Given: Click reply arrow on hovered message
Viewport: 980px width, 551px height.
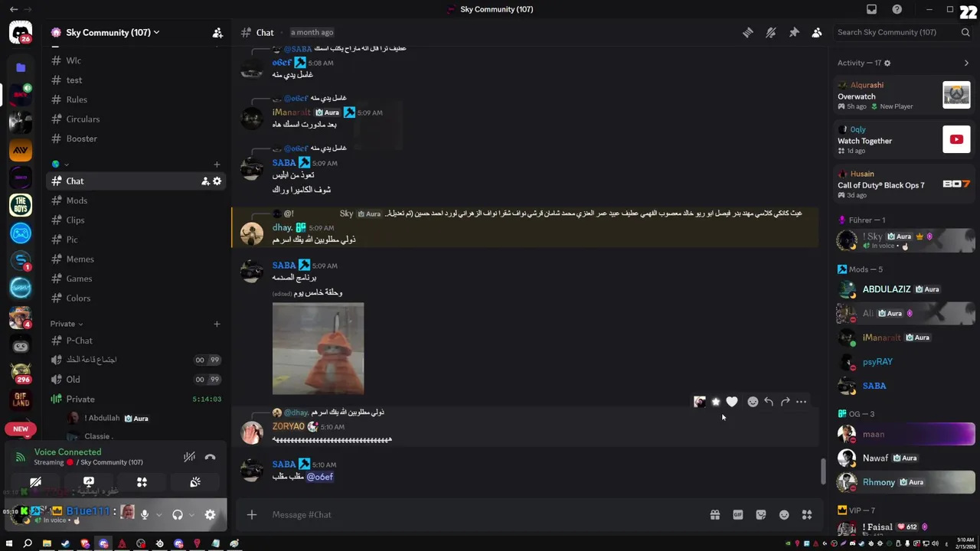Looking at the screenshot, I should [769, 402].
